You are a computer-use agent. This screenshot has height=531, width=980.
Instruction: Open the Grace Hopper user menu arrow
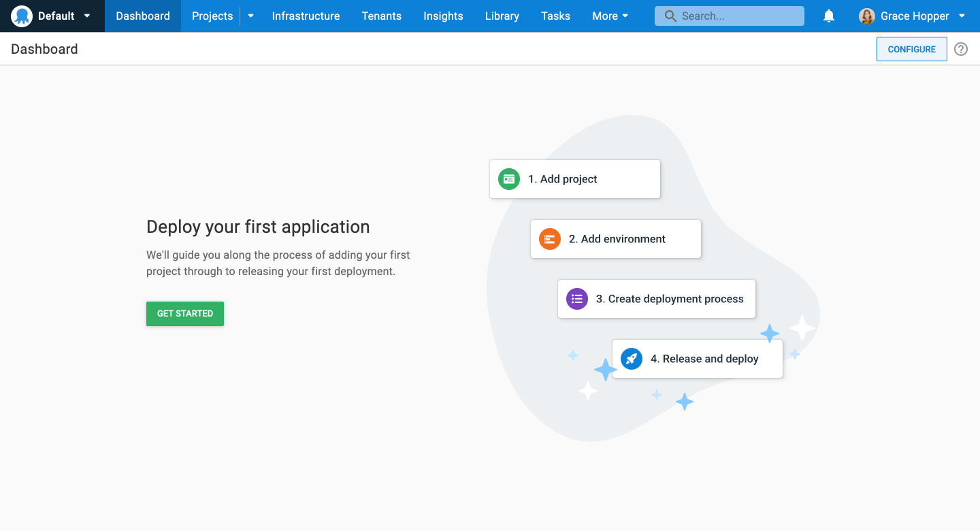[x=962, y=16]
